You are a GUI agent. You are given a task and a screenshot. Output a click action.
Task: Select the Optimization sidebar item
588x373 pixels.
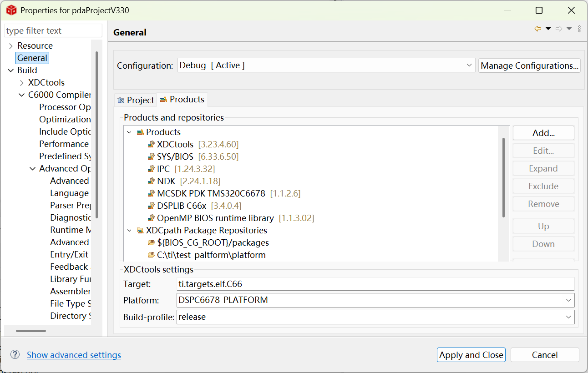point(65,119)
